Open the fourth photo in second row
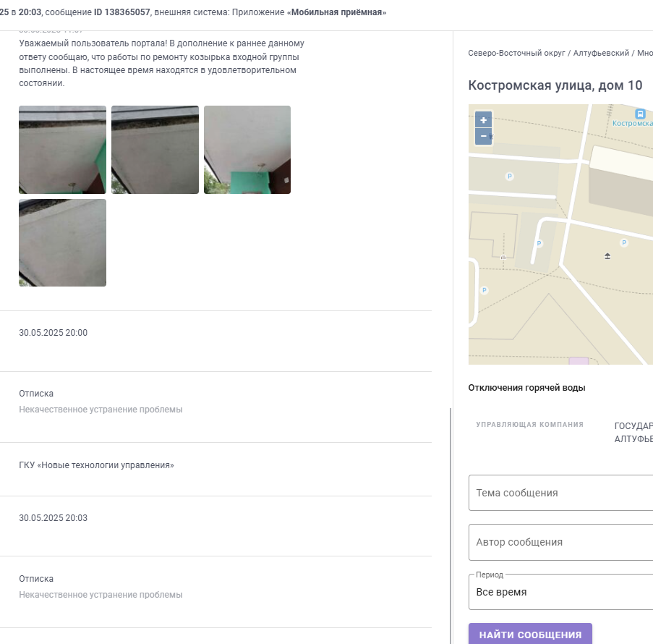Image resolution: width=653 pixels, height=644 pixels. coord(62,242)
